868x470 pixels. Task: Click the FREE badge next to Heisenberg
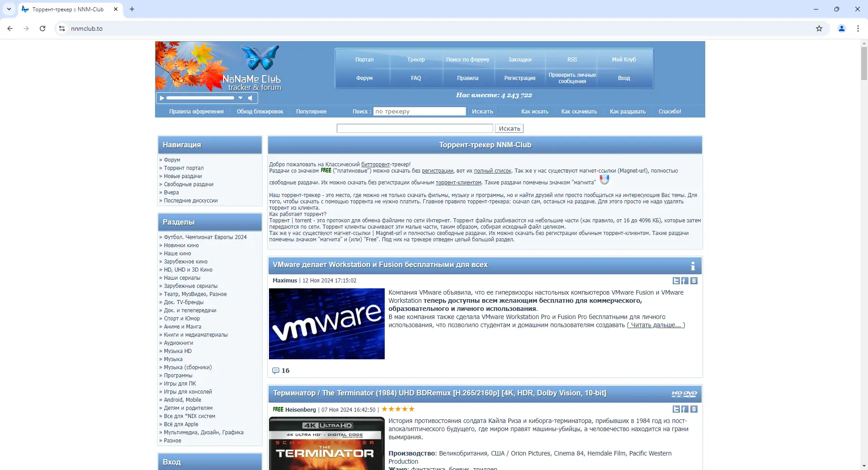coord(278,409)
